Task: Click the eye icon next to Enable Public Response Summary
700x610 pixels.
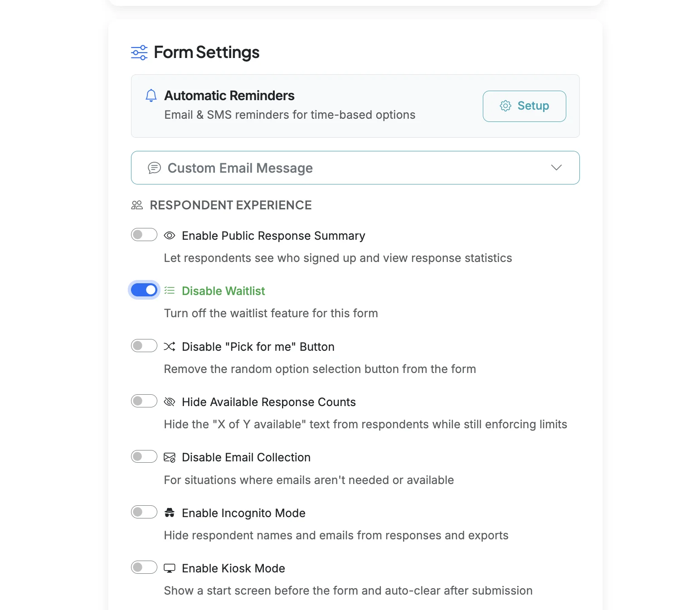Action: pyautogui.click(x=170, y=235)
